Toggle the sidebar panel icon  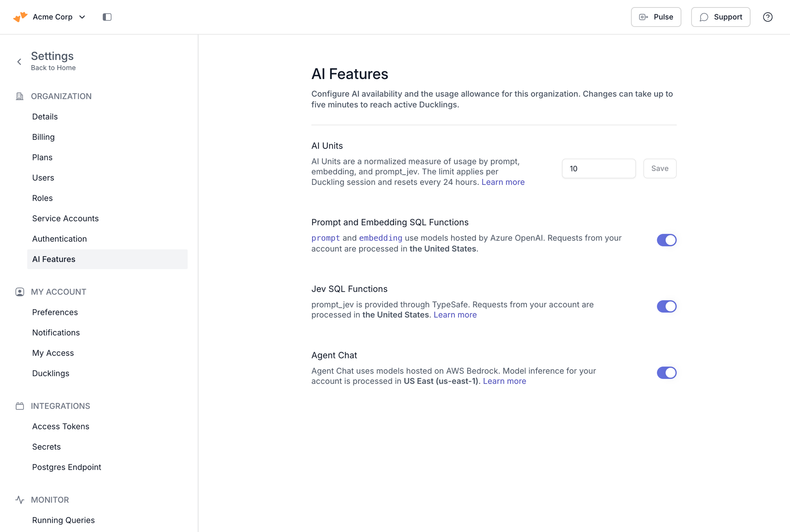click(107, 17)
